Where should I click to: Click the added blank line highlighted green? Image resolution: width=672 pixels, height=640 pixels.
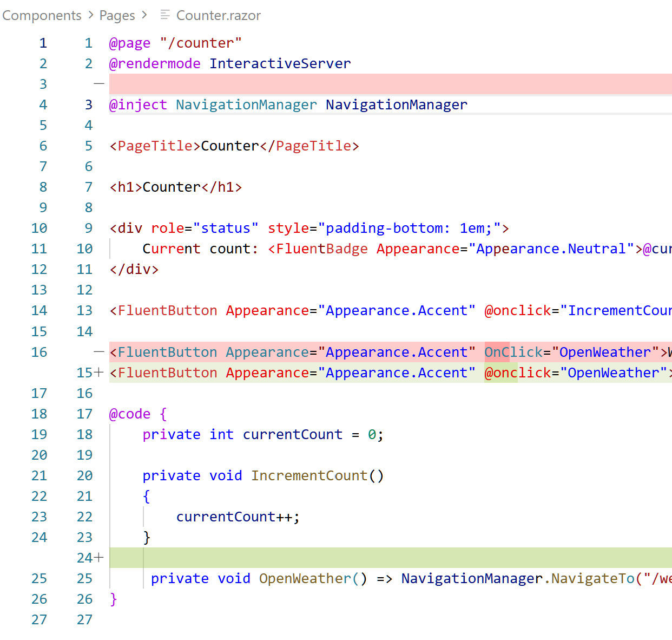[391, 558]
